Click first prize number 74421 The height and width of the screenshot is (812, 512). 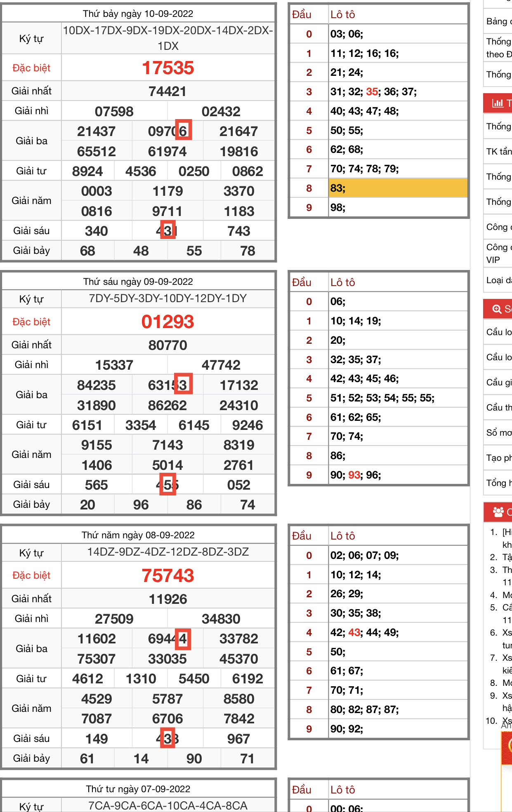168,91
